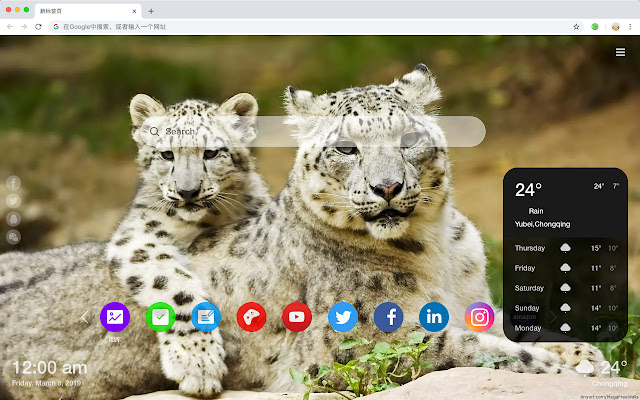Focus the Search box on the page
Viewport: 640px width, 400px height.
coord(313,131)
